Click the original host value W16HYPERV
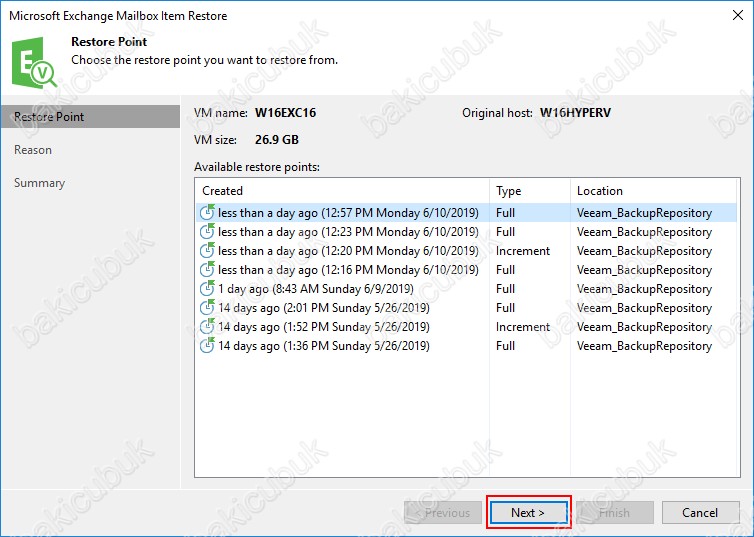This screenshot has height=537, width=754. (x=576, y=113)
